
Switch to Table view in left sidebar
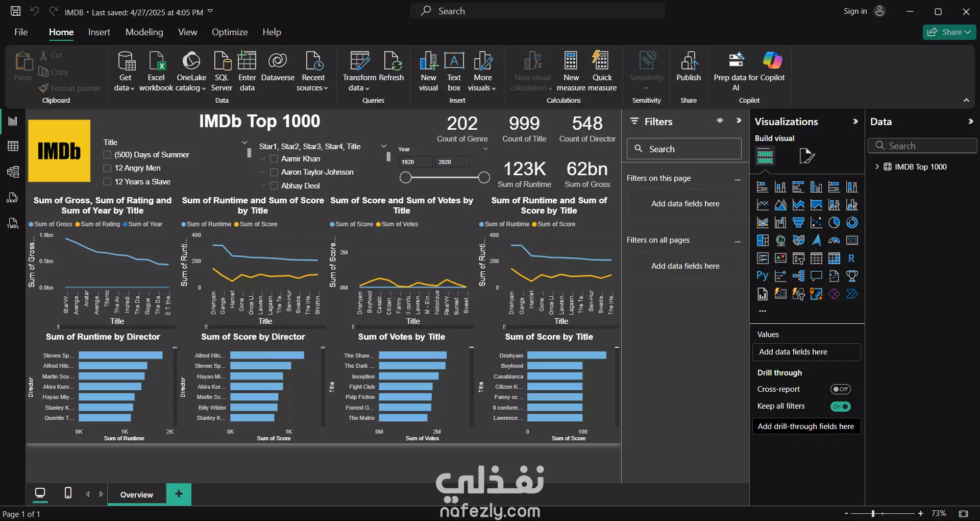point(13,146)
